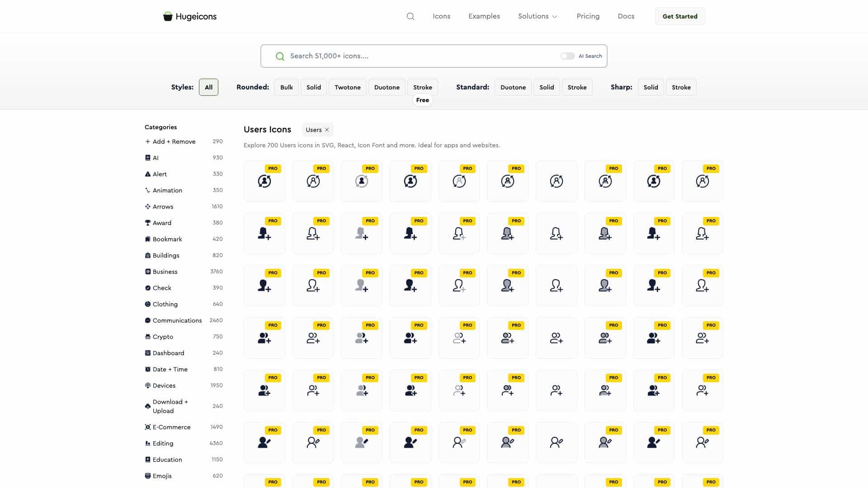Click the Crypto category icon
868x488 pixels.
[147, 337]
